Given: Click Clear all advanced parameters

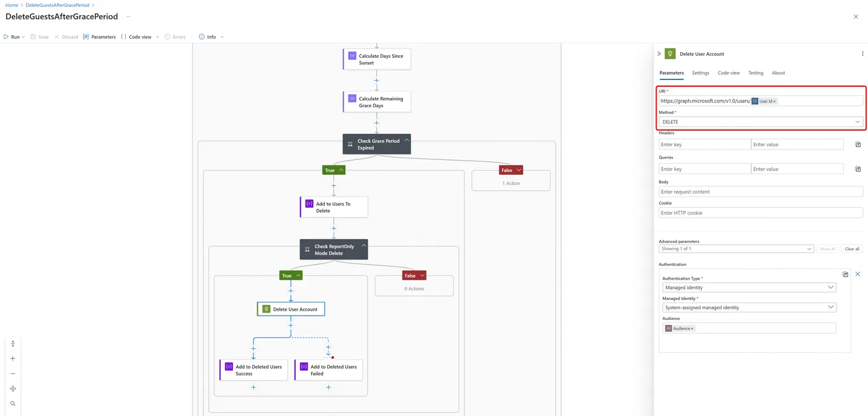Looking at the screenshot, I should 852,249.
